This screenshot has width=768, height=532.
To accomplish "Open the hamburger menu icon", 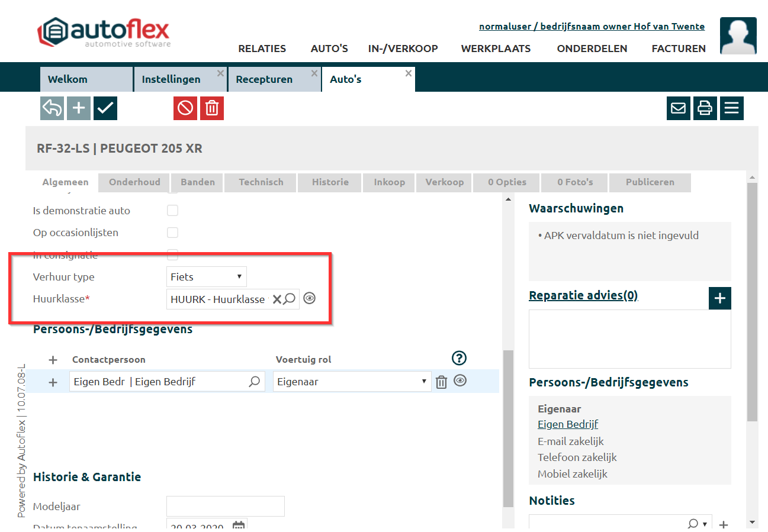I will 732,108.
